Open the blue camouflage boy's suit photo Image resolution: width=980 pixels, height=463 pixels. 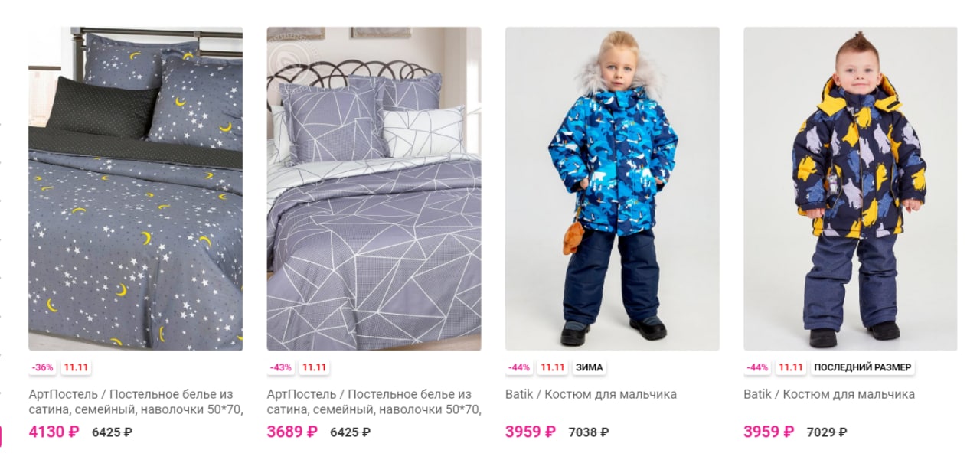click(612, 188)
